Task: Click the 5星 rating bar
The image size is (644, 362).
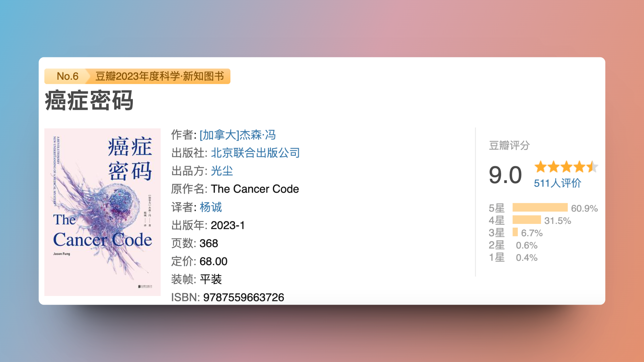Action: 540,208
